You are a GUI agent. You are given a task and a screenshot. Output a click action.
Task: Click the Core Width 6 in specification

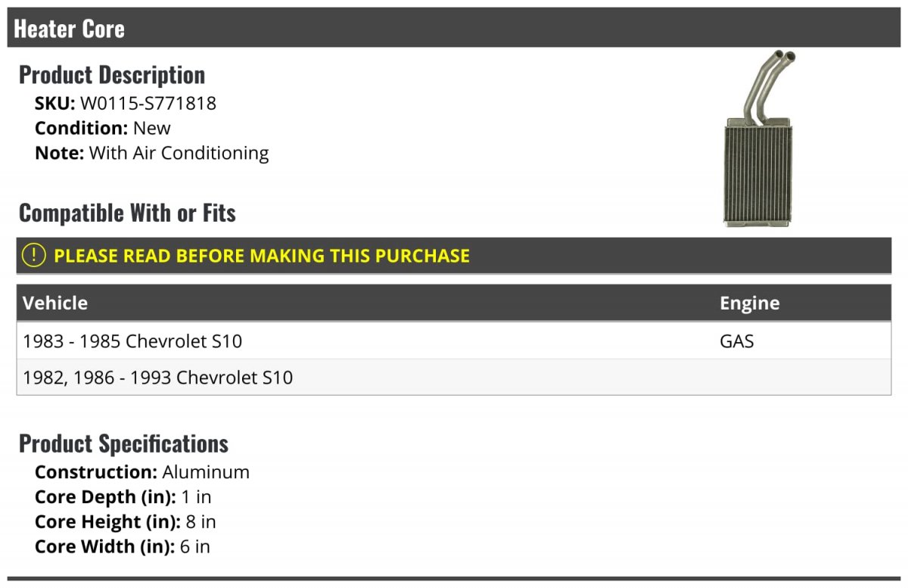click(x=123, y=546)
